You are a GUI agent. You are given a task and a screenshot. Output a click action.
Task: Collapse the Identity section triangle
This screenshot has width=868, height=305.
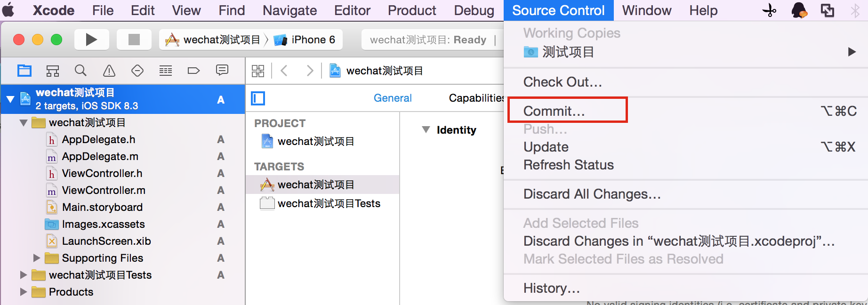pyautogui.click(x=426, y=129)
